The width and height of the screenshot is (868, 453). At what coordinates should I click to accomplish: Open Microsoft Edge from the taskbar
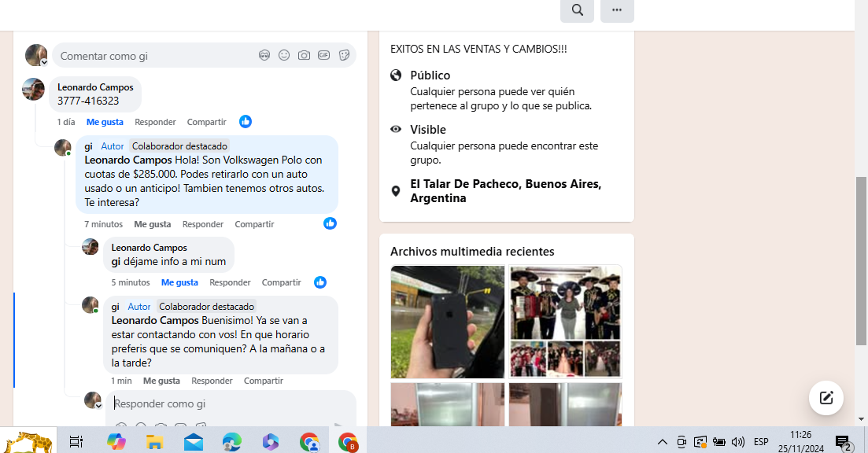pos(232,441)
